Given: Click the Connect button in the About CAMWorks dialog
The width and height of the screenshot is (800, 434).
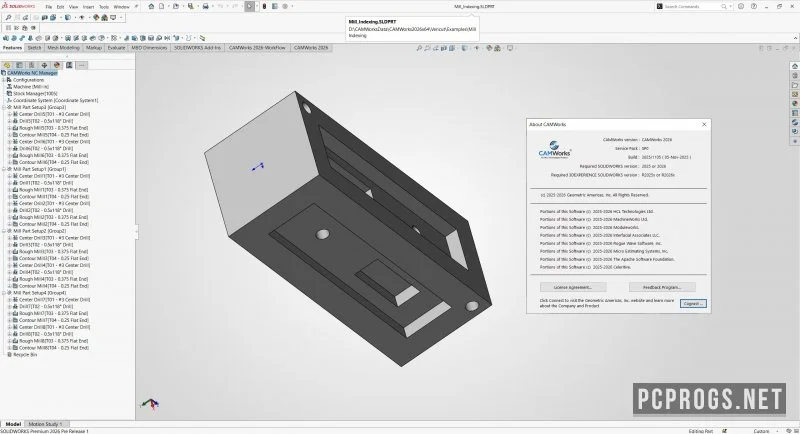Looking at the screenshot, I should [x=693, y=304].
